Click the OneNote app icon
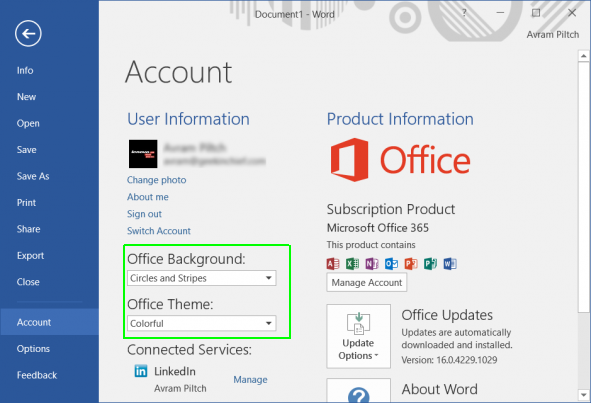This screenshot has height=403, width=591. click(x=372, y=264)
